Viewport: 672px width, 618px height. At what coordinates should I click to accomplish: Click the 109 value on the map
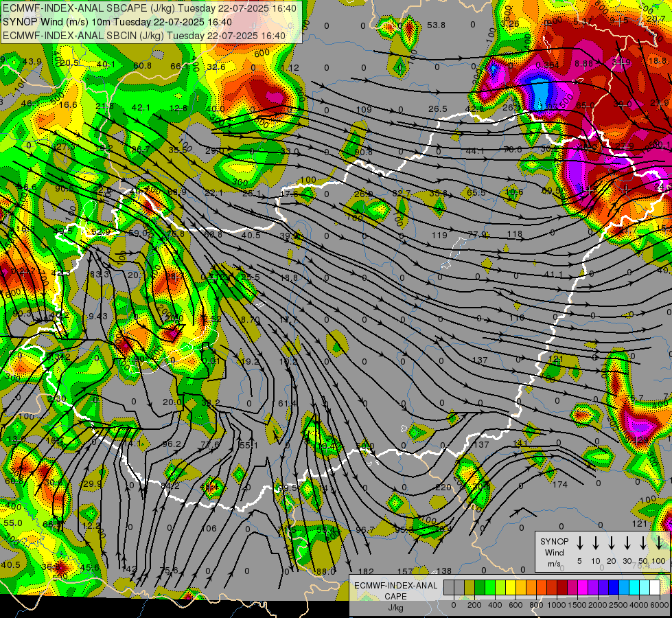[363, 109]
